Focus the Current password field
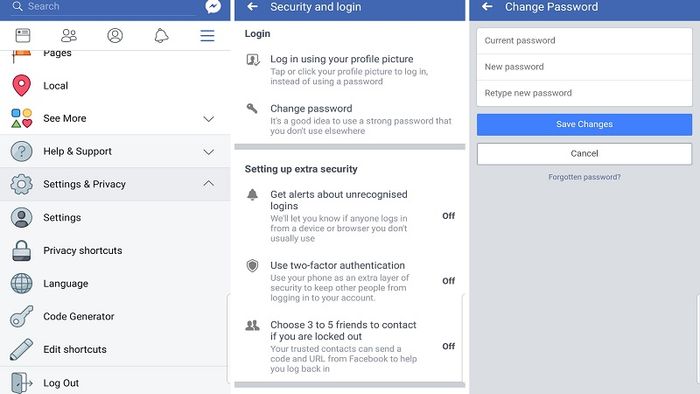The height and width of the screenshot is (394, 700). click(x=584, y=41)
